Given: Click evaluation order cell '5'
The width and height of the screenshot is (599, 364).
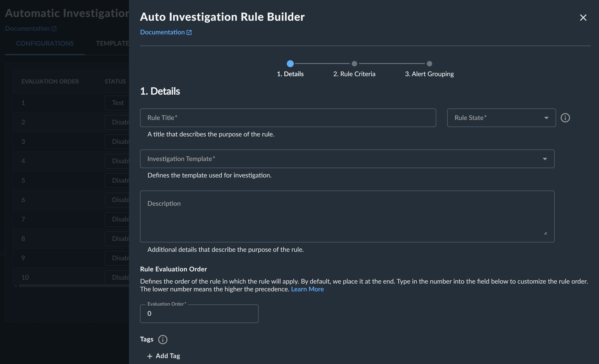Looking at the screenshot, I should pyautogui.click(x=23, y=180).
